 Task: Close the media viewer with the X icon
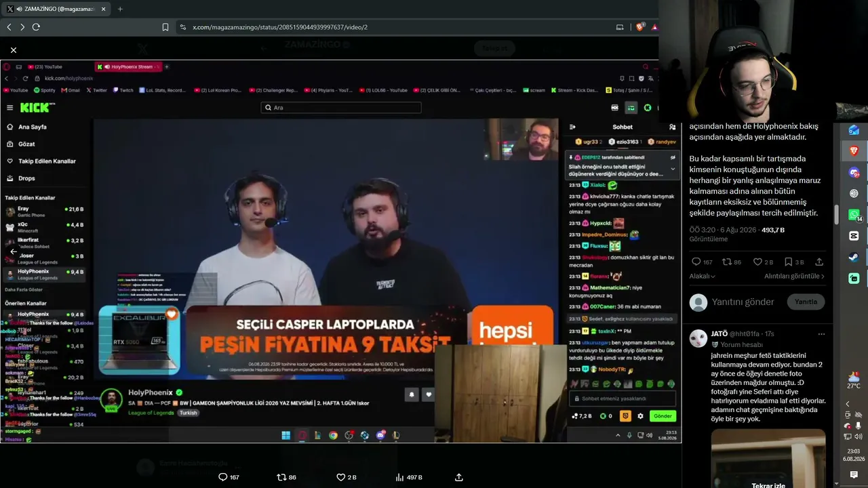[14, 50]
